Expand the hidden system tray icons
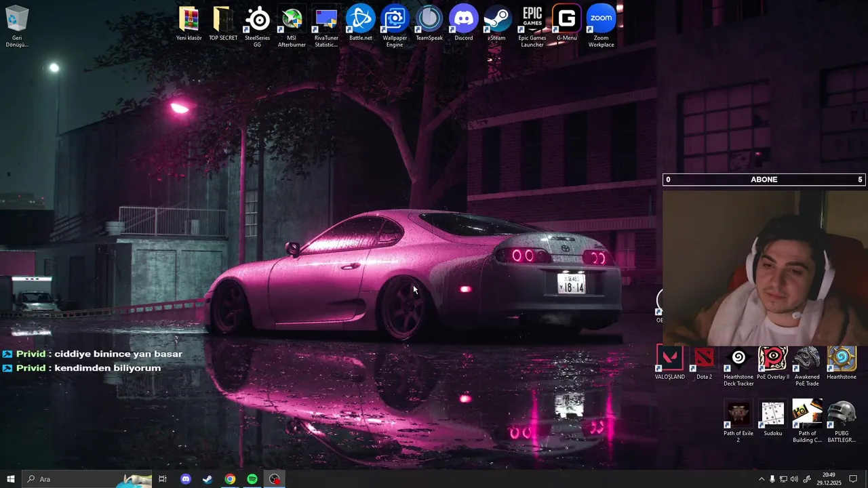 click(761, 479)
